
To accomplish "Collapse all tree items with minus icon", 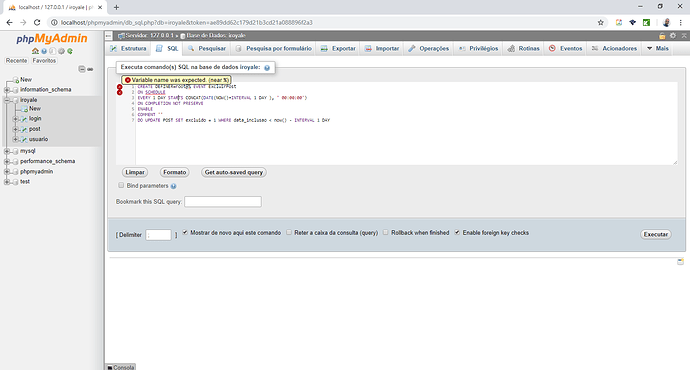I will pos(82,69).
